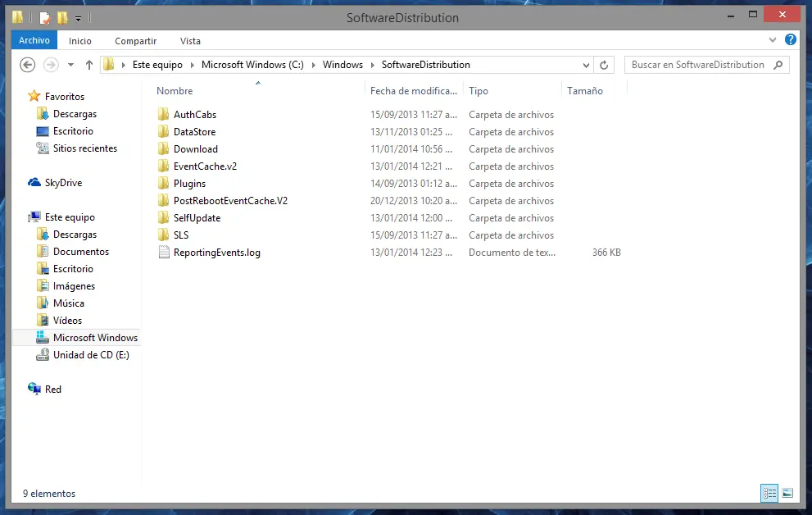Click Microsoft Windows (C:) in address path

252,65
